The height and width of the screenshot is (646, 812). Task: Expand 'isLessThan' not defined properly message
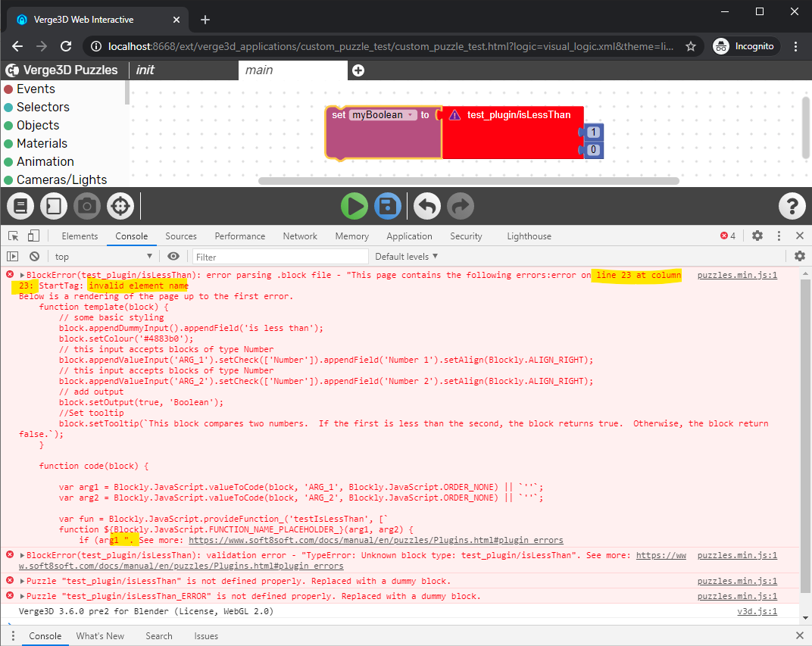coord(22,582)
